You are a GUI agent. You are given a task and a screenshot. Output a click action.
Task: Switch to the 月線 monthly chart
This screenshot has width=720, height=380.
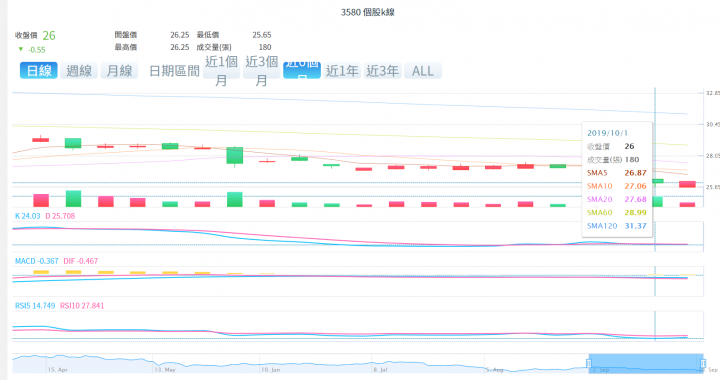pyautogui.click(x=119, y=71)
